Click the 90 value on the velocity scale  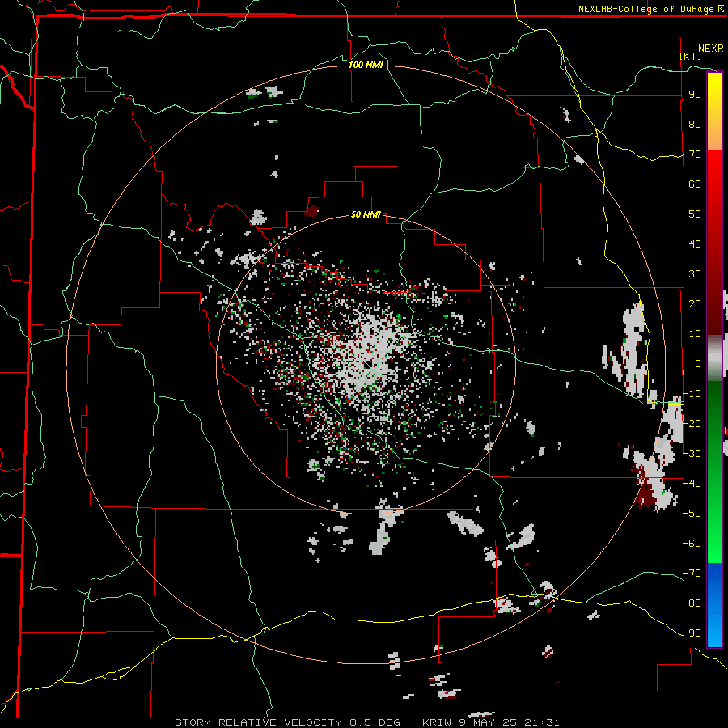tap(695, 95)
